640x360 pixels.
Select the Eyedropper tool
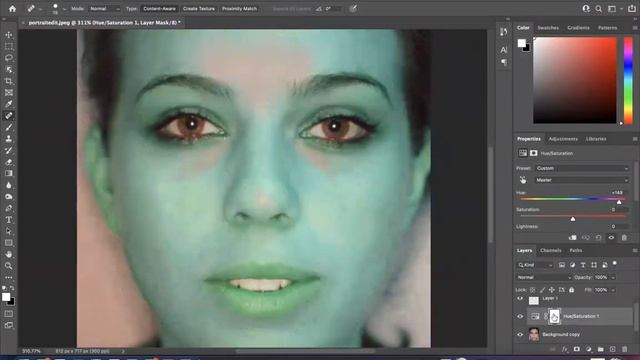point(9,104)
